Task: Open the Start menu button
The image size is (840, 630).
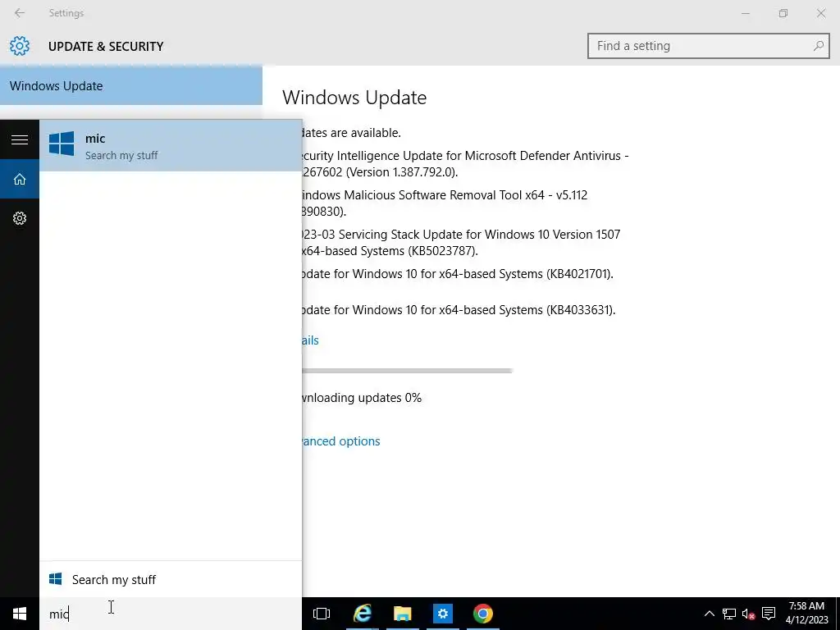Action: 20,614
